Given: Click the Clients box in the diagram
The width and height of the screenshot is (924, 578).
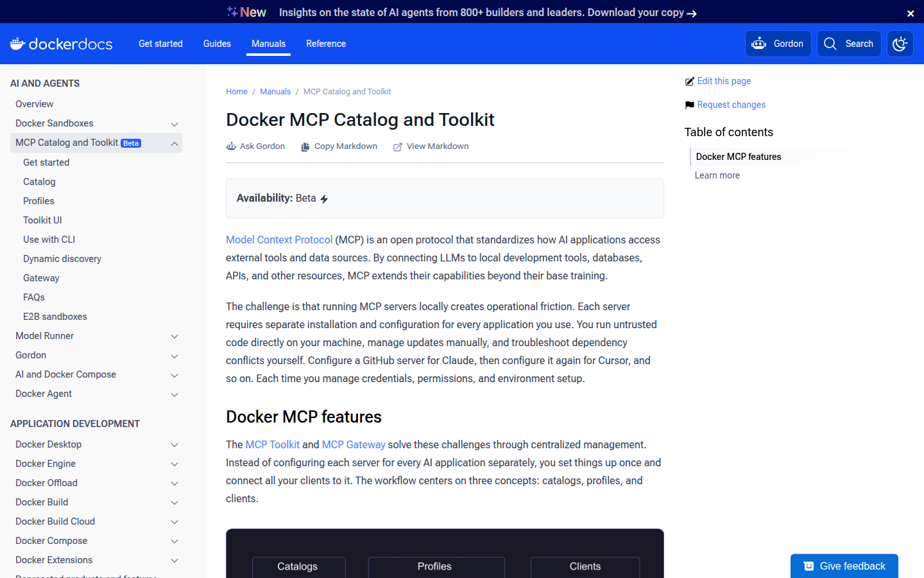Looking at the screenshot, I should 585,567.
